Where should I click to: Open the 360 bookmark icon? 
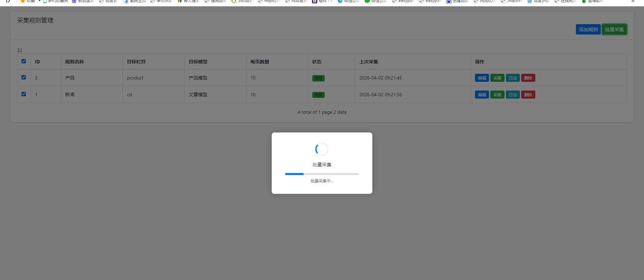tap(234, 1)
